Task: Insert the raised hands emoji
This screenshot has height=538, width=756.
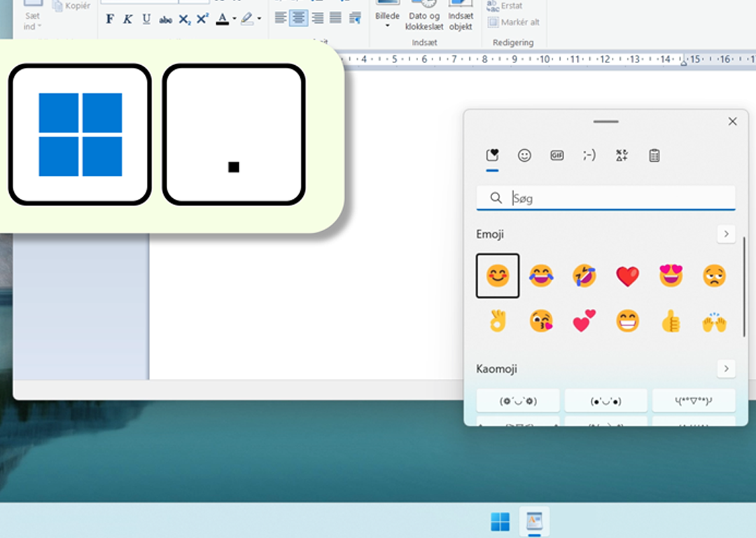Action: (715, 321)
